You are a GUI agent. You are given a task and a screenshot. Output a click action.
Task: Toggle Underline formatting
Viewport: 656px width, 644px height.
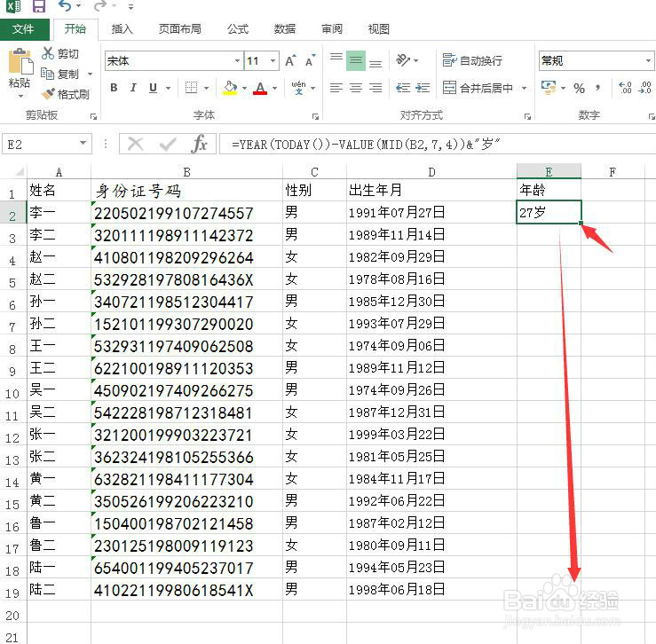pos(153,88)
